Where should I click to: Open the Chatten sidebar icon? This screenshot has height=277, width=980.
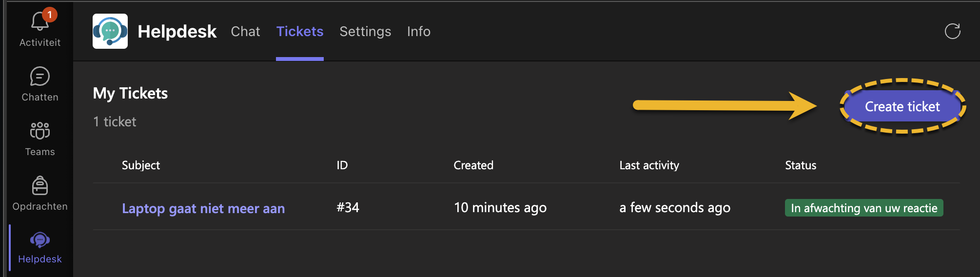pyautogui.click(x=40, y=77)
